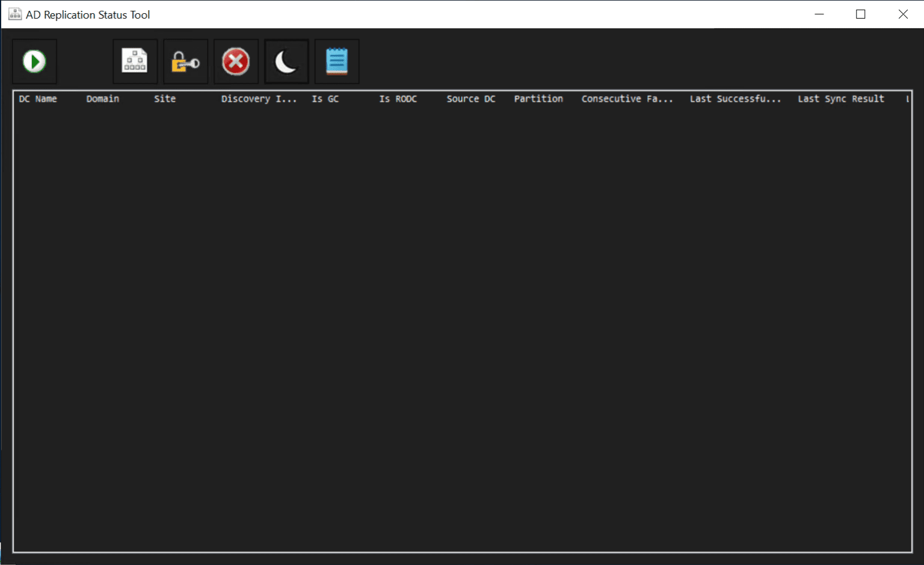The width and height of the screenshot is (924, 565).
Task: Click the Last Sync Result header
Action: (840, 99)
